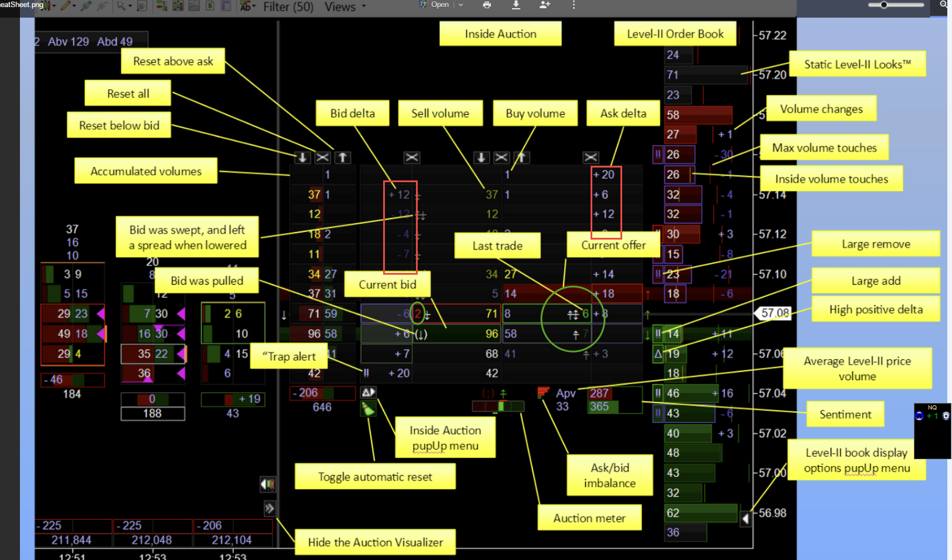This screenshot has height=560, width=952.
Task: Click the 35 22 footprint cell
Action: 152,354
